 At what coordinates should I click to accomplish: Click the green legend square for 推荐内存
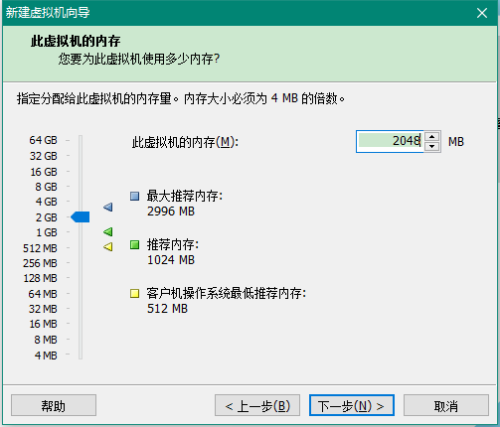click(135, 245)
